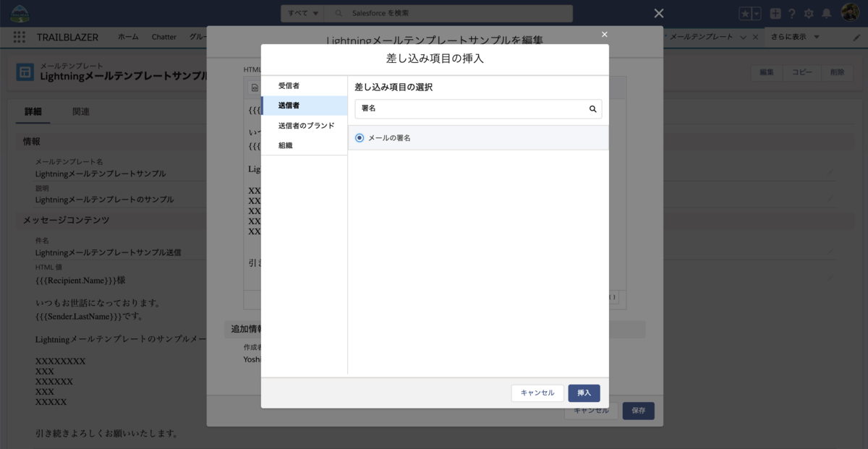Click the TRAILBLAZER app name

point(68,37)
